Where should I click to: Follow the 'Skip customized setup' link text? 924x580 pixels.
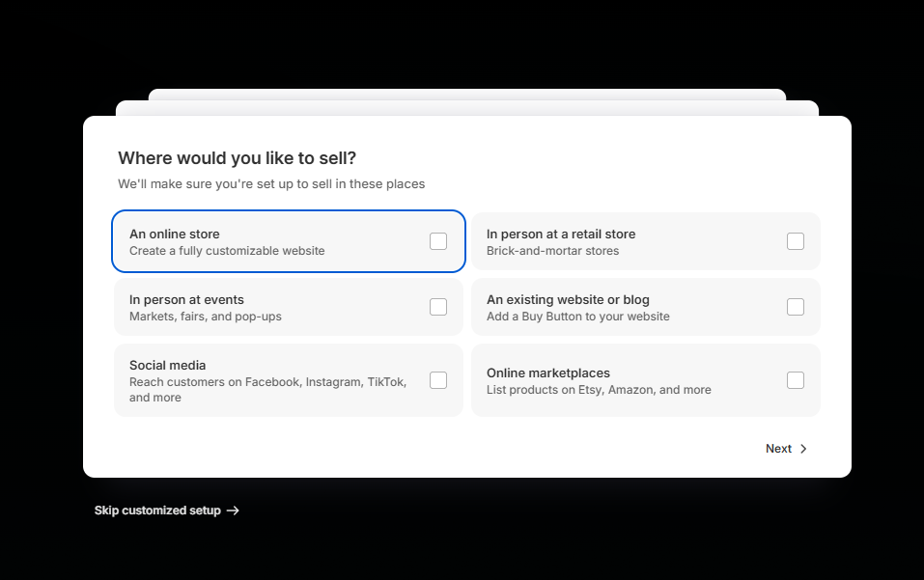(x=157, y=511)
